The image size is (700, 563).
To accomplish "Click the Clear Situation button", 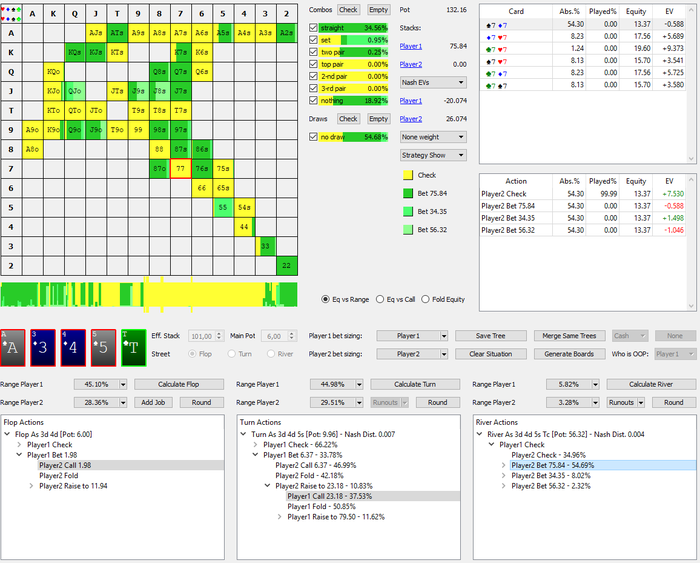I will pos(491,354).
